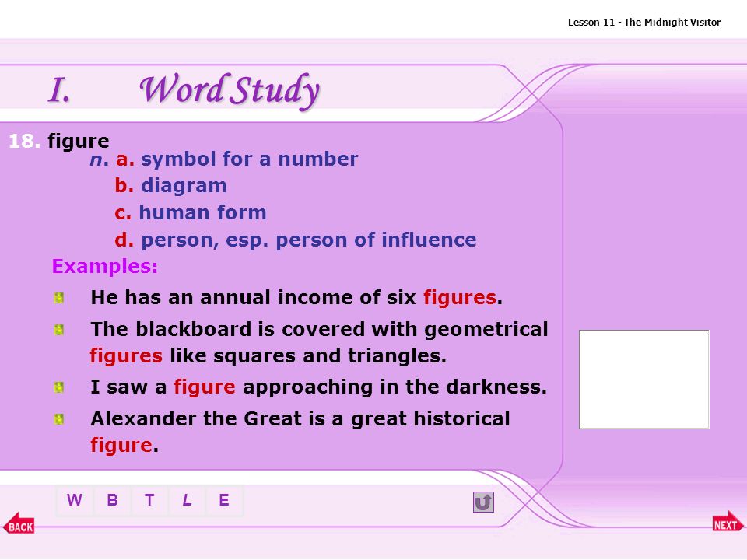Click the red BACK arrow button

tap(19, 523)
